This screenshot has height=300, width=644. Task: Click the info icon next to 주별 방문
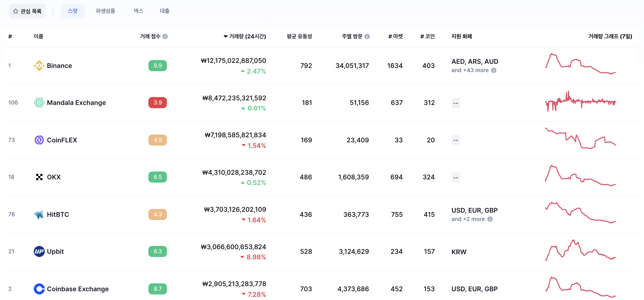pyautogui.click(x=367, y=37)
